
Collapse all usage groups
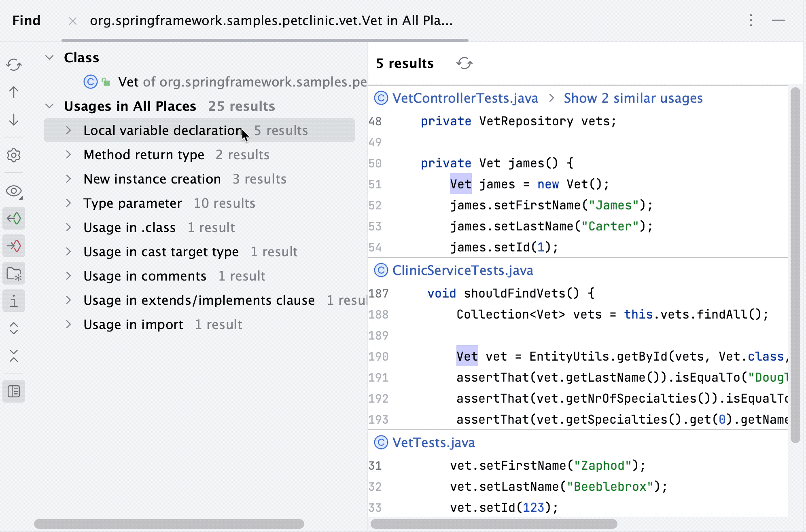tap(15, 356)
